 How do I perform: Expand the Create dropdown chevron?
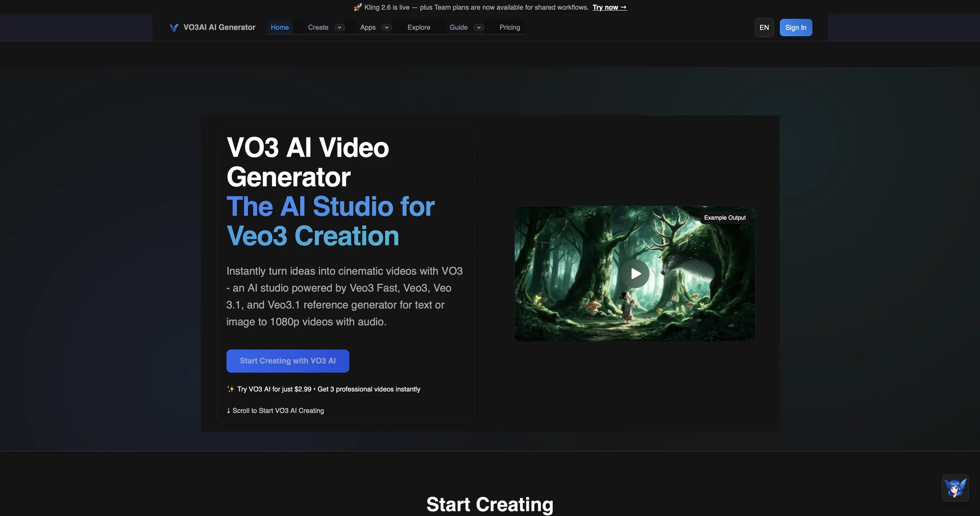click(339, 28)
